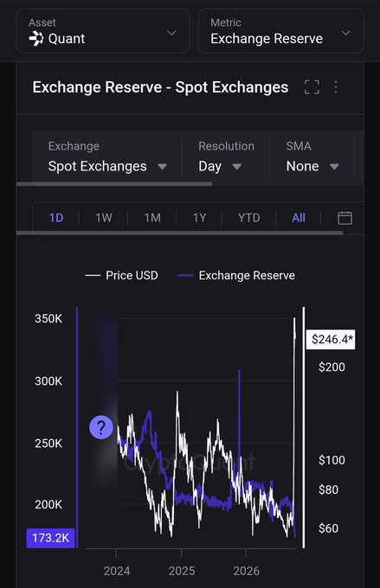Open the Asset dropdown showing Quant
The height and width of the screenshot is (588, 380).
click(102, 31)
